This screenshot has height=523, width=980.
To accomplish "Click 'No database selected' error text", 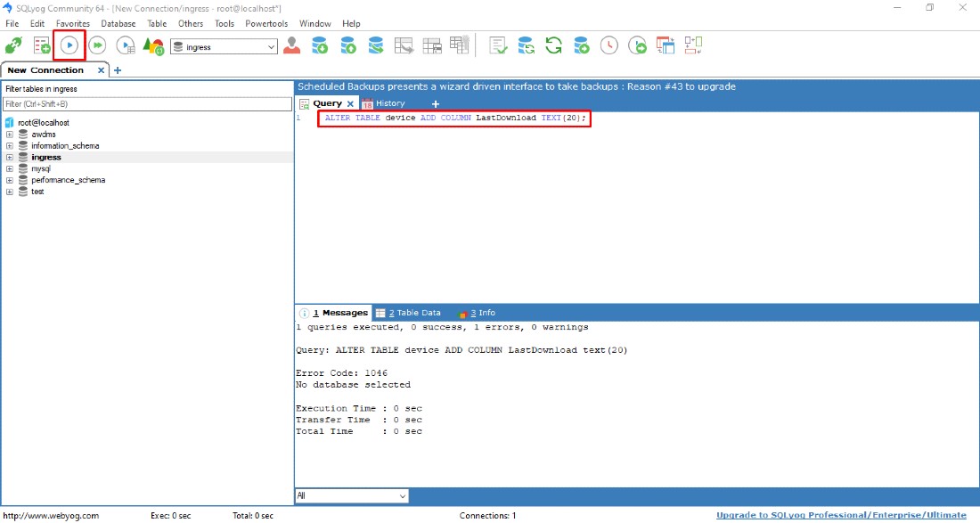I will coord(353,385).
